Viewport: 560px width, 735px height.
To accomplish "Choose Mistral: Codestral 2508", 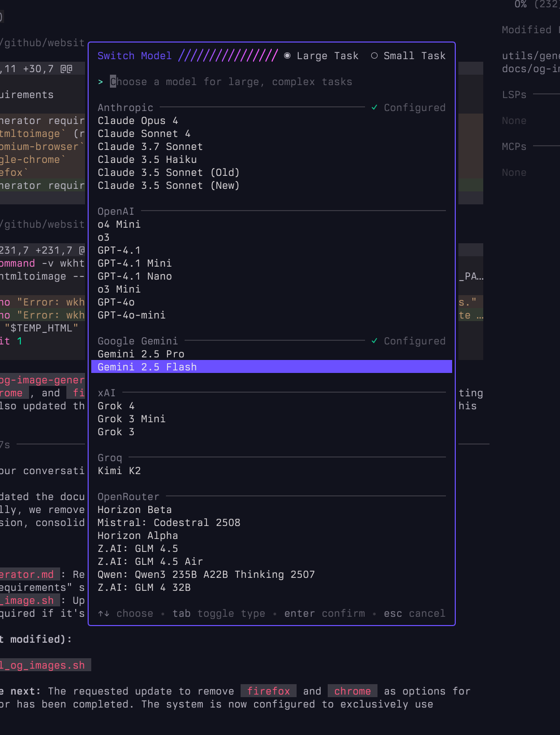I will [x=169, y=523].
